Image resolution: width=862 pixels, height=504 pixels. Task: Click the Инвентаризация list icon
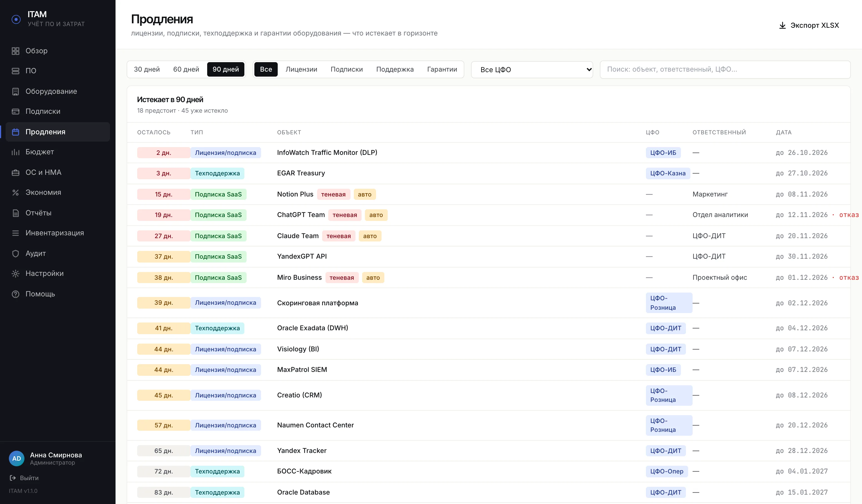coord(15,233)
